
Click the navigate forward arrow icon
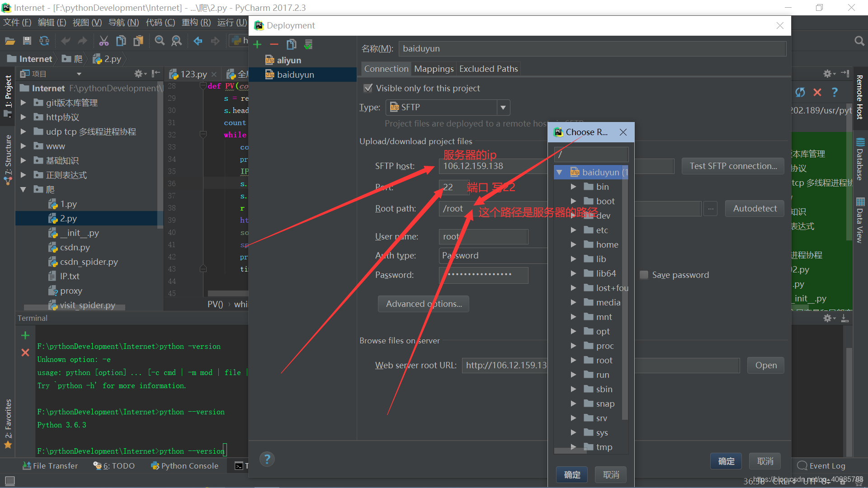coord(215,41)
